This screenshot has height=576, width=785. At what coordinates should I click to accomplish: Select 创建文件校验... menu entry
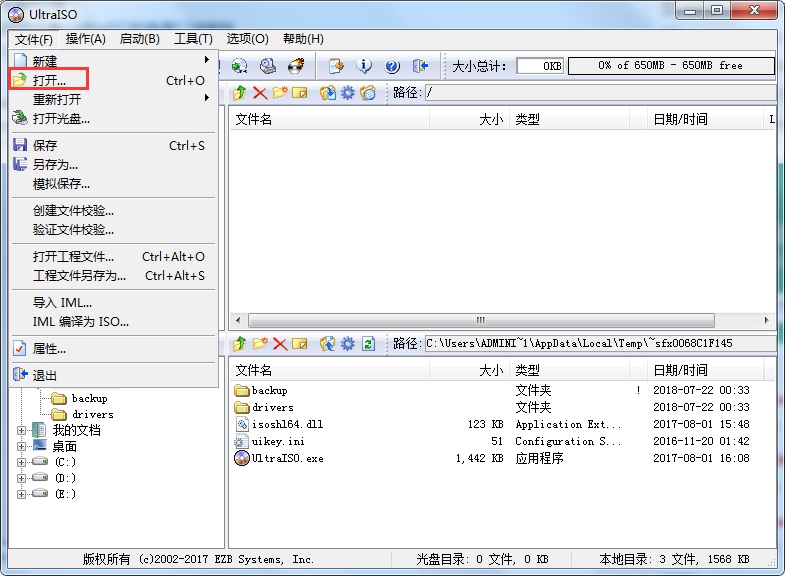click(x=113, y=211)
